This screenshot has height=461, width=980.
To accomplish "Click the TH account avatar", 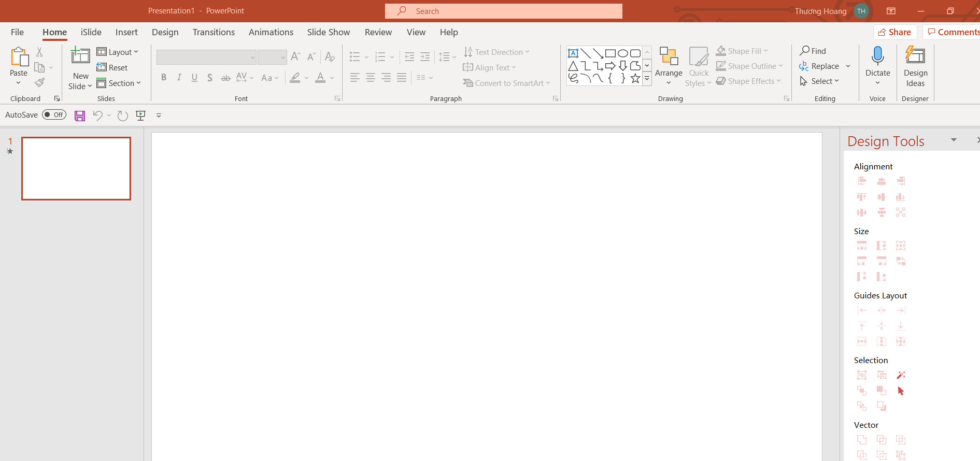I will click(x=861, y=11).
